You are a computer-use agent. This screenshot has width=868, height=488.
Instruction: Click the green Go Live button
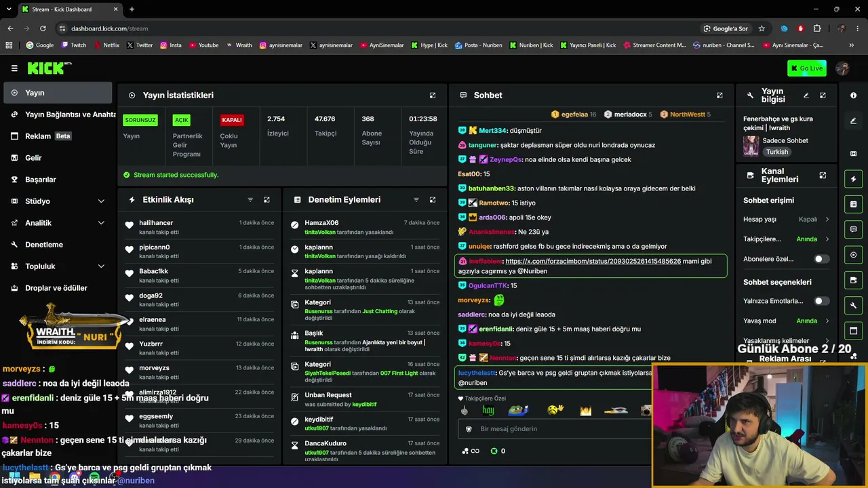click(x=807, y=68)
